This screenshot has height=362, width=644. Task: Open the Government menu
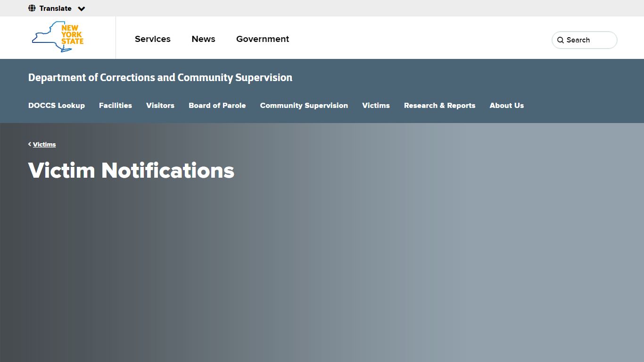pyautogui.click(x=263, y=39)
